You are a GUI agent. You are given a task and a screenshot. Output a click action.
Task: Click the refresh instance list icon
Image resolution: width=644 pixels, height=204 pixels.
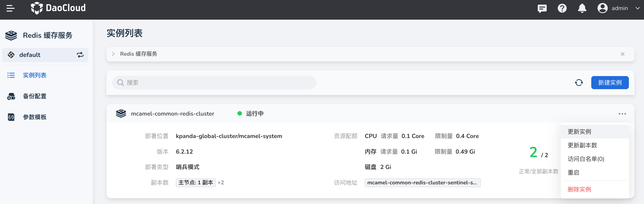pyautogui.click(x=579, y=83)
